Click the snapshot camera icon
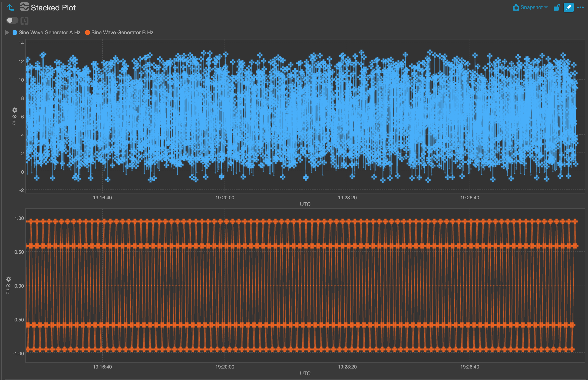 click(516, 7)
